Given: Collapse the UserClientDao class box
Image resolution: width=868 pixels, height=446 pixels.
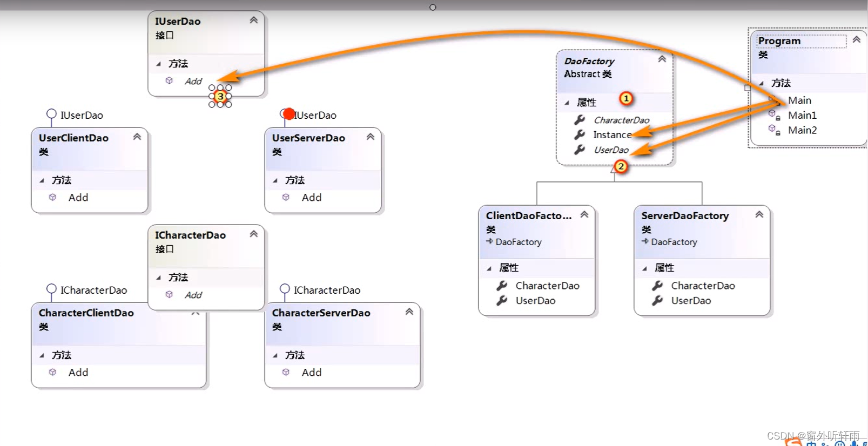Looking at the screenshot, I should pos(137,137).
